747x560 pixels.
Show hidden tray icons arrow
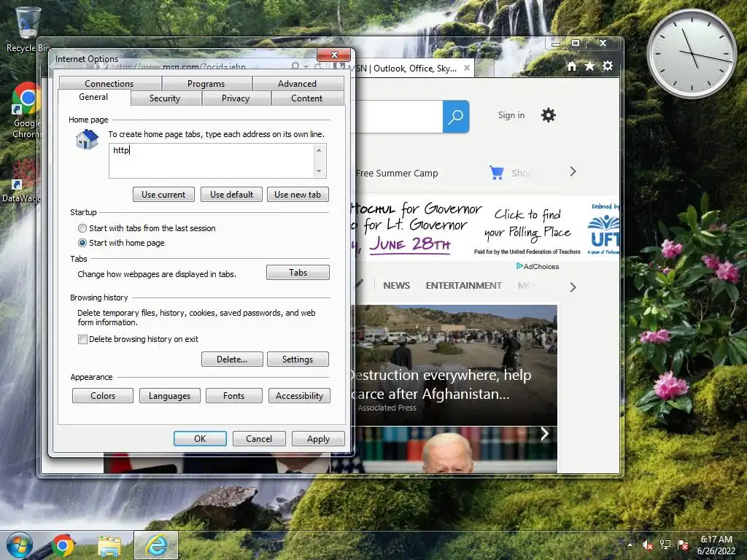coord(630,545)
